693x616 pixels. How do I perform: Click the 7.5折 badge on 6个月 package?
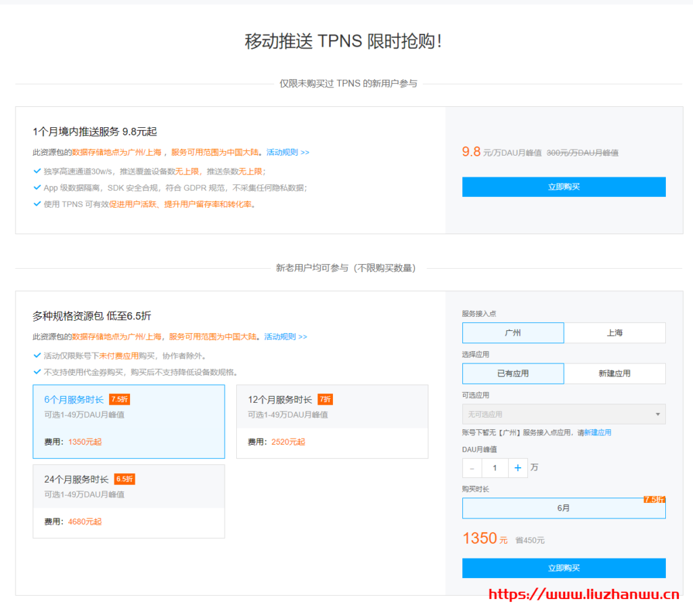coord(120,399)
